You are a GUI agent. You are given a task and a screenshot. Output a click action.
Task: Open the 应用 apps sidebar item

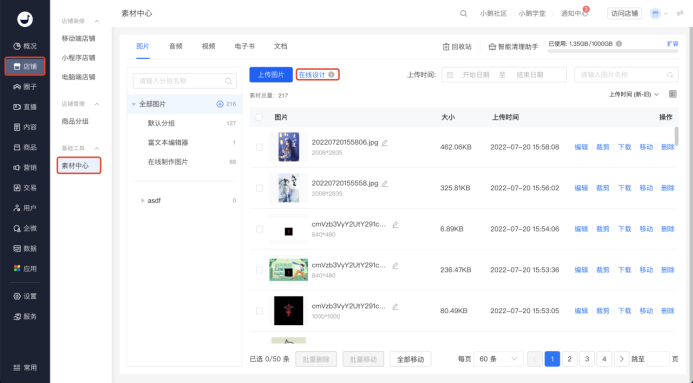25,269
